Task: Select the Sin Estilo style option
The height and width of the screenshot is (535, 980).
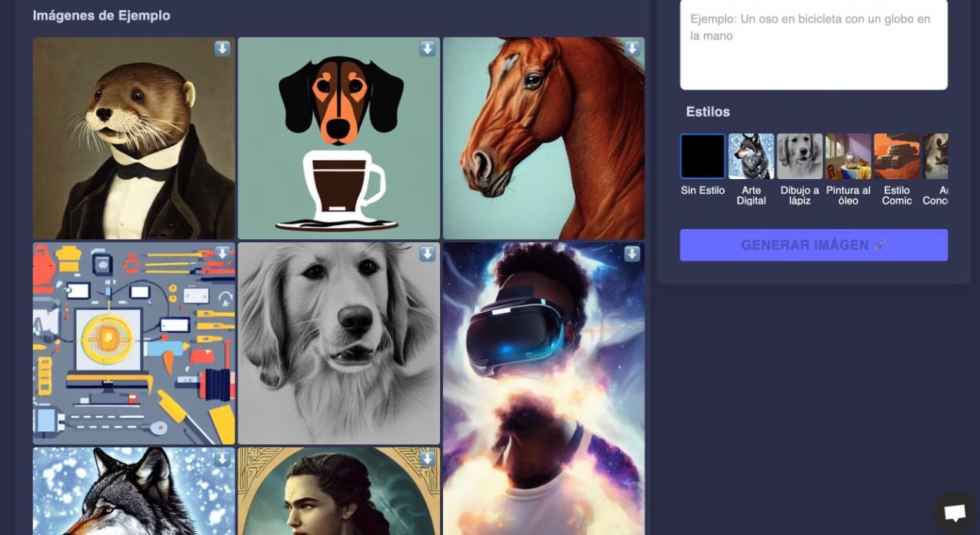Action: click(702, 155)
